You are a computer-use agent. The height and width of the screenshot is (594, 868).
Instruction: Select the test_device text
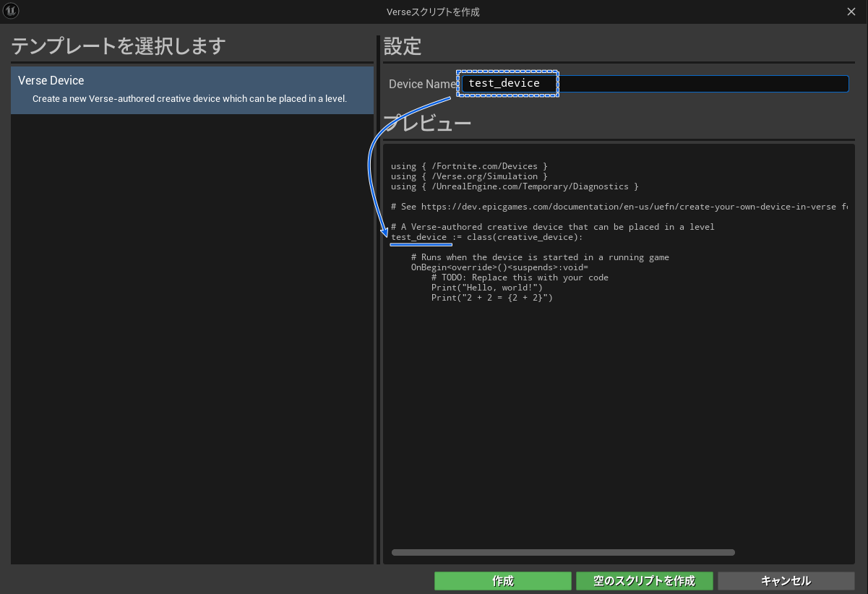tap(506, 82)
